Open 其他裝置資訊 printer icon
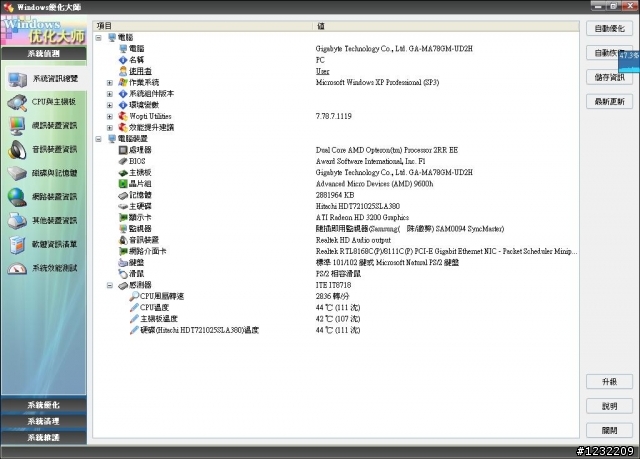 point(18,221)
